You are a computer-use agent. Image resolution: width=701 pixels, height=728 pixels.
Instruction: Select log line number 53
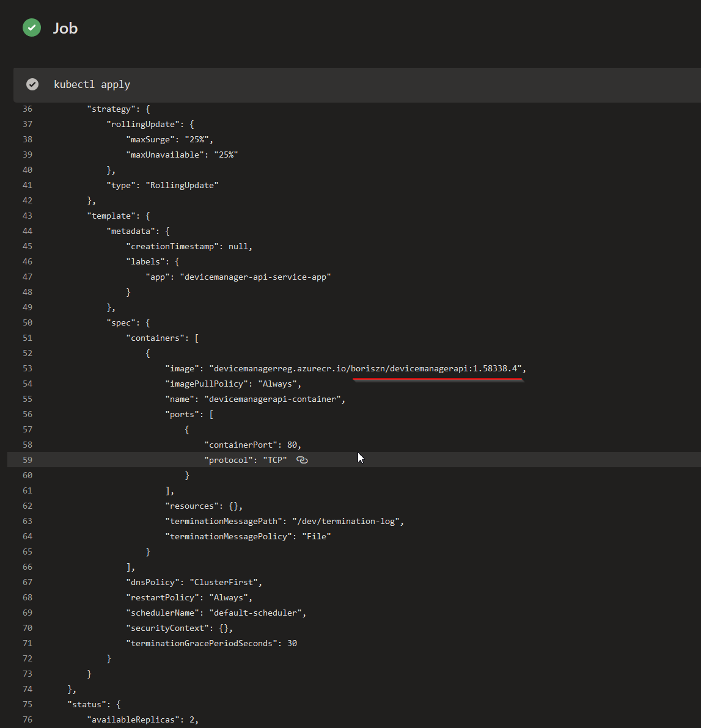point(27,368)
